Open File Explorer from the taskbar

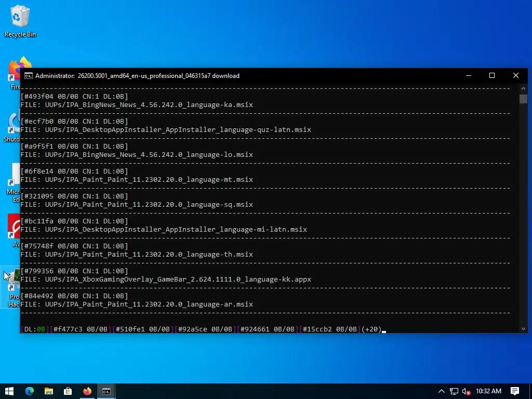click(49, 391)
